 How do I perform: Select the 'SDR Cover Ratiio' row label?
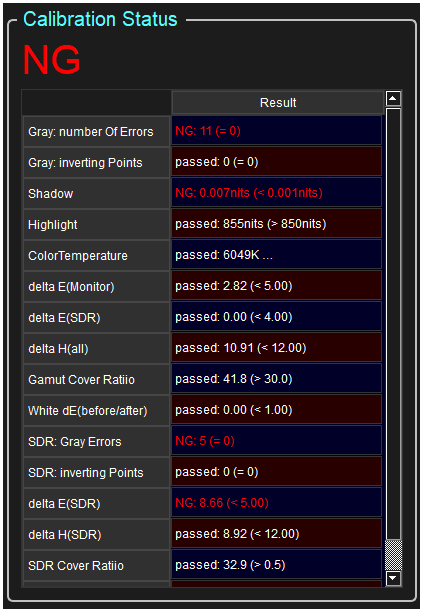(97, 566)
